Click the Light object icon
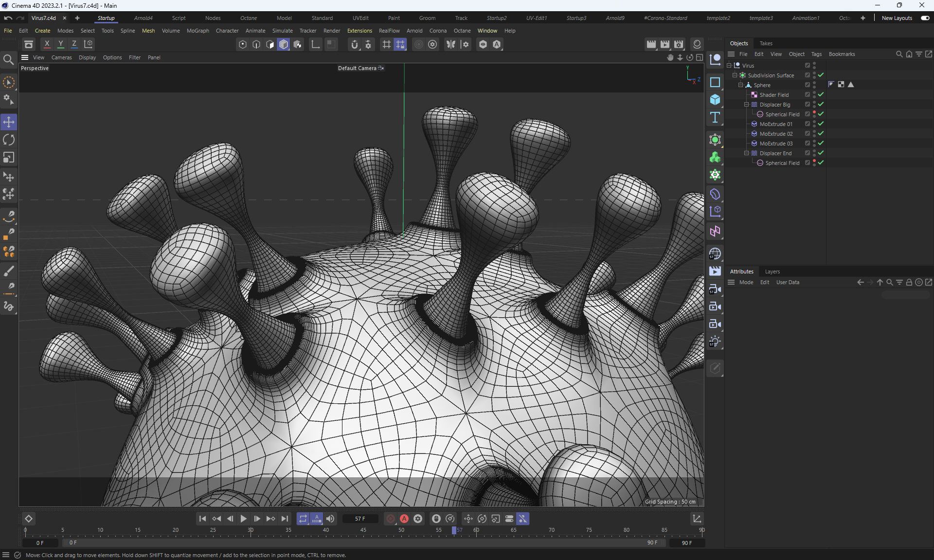934x560 pixels. tap(715, 342)
